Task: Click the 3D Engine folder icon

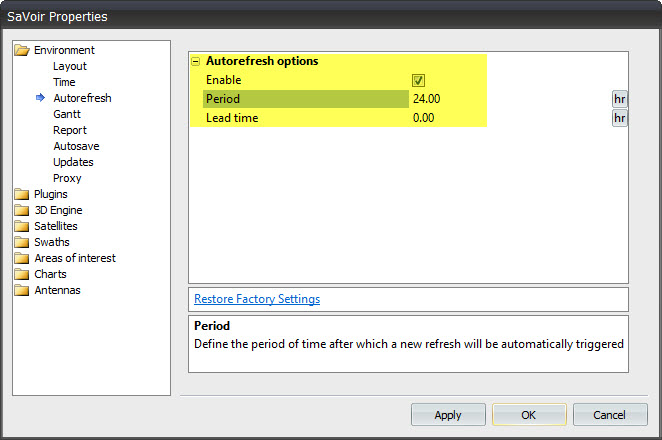Action: click(x=22, y=210)
